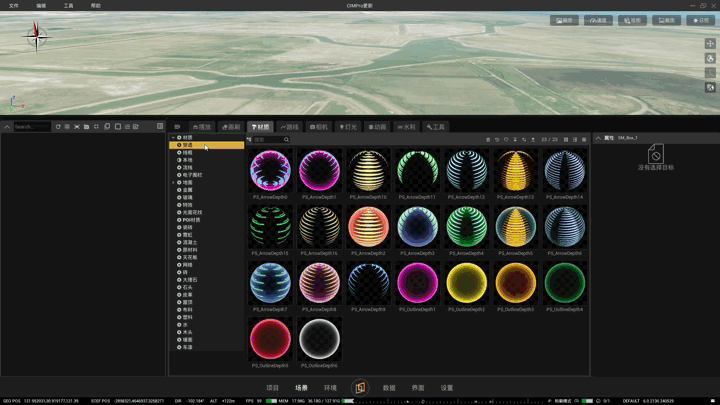Switch materials to grid view icon
Image resolution: width=720 pixels, height=405 pixels.
point(566,140)
